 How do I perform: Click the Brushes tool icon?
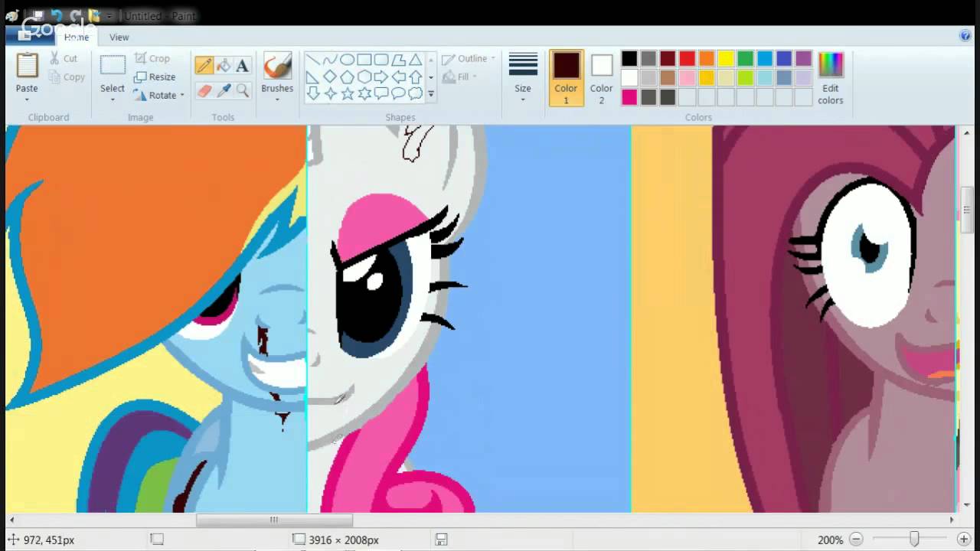click(277, 66)
